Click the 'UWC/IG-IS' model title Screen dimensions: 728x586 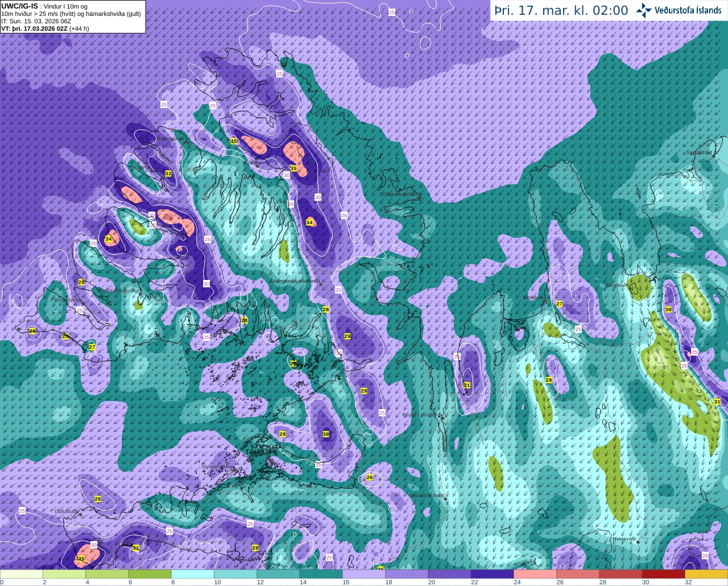(19, 6)
